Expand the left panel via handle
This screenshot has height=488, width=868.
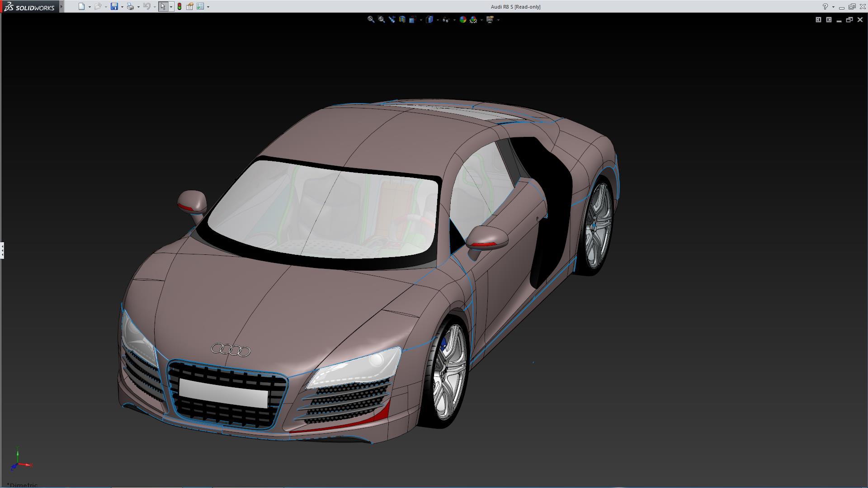2,250
